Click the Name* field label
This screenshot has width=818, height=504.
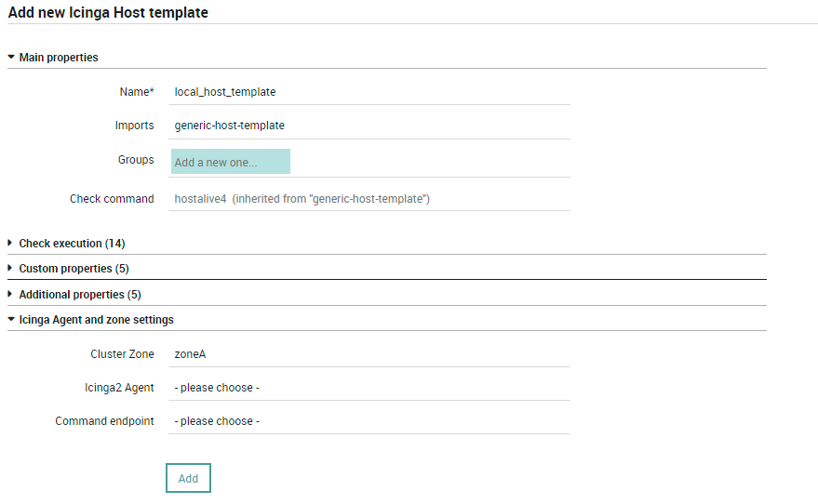click(137, 92)
